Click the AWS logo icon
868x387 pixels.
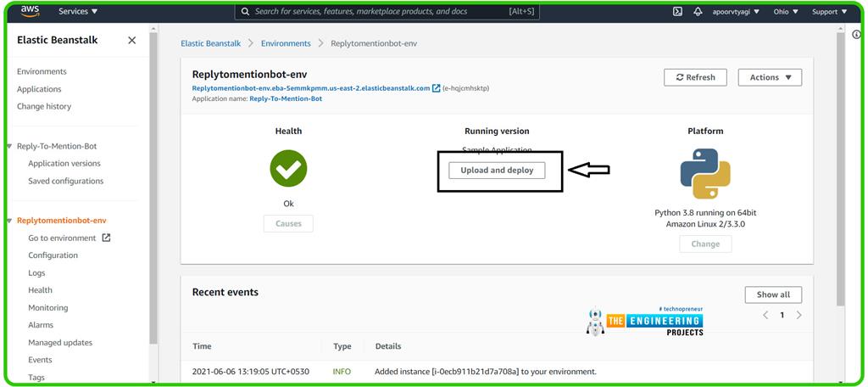point(31,11)
